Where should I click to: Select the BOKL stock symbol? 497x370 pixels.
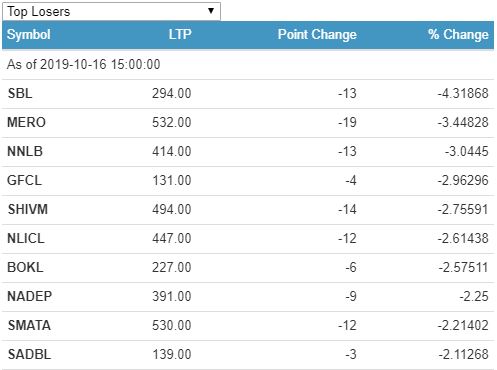pyautogui.click(x=25, y=267)
